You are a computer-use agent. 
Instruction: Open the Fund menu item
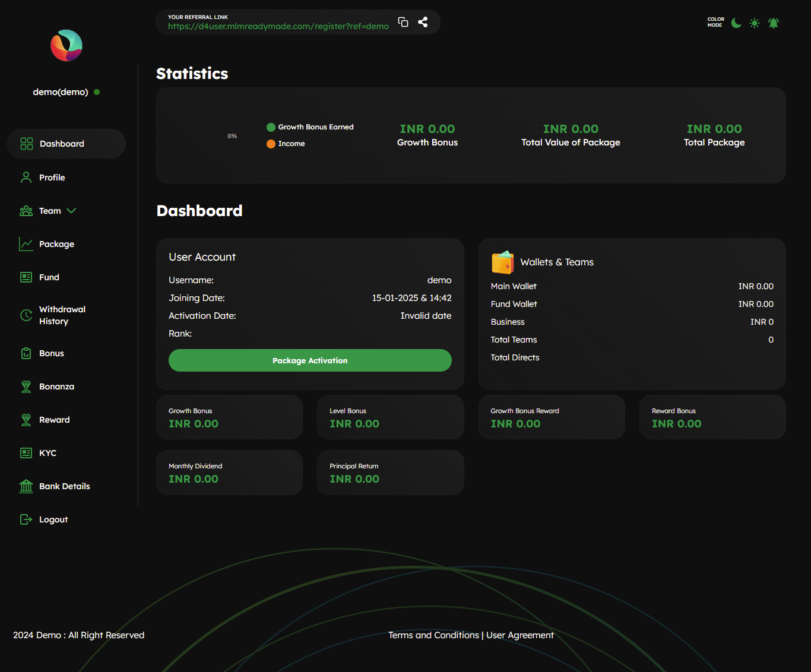[49, 277]
